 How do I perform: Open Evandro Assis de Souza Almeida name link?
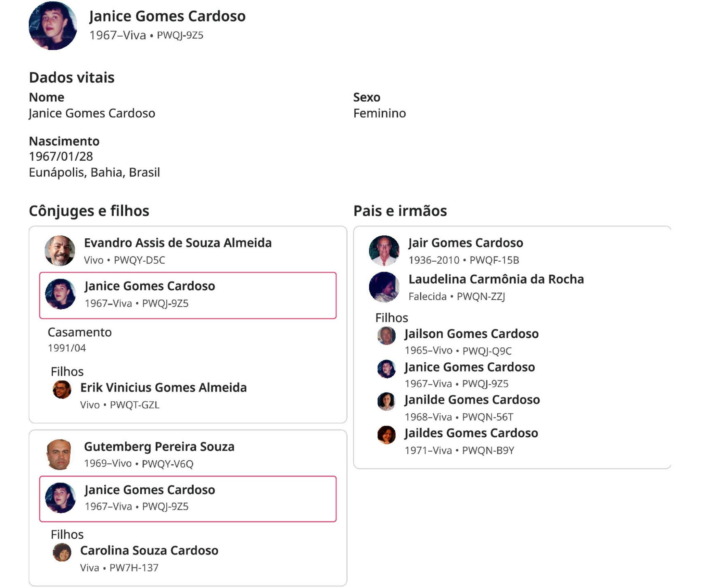(178, 243)
